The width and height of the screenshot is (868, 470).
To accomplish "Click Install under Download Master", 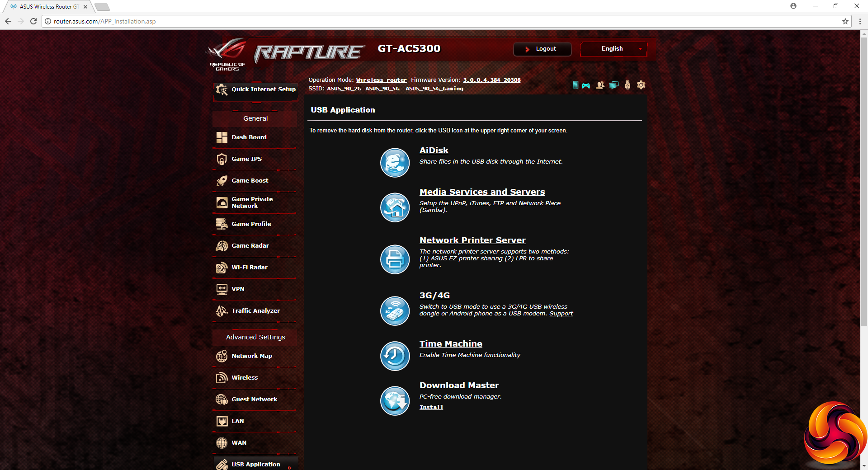I will 431,407.
